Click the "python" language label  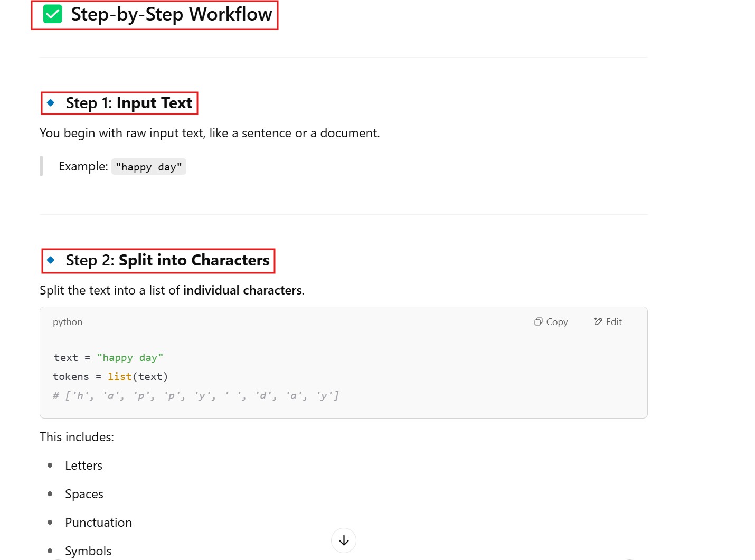click(x=68, y=322)
